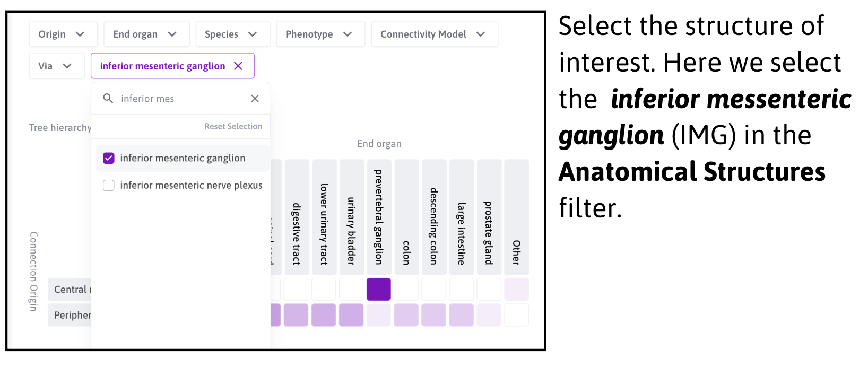The image size is (868, 367).
Task: Check inferior mesenteric nerve plexus checkbox
Action: [109, 185]
